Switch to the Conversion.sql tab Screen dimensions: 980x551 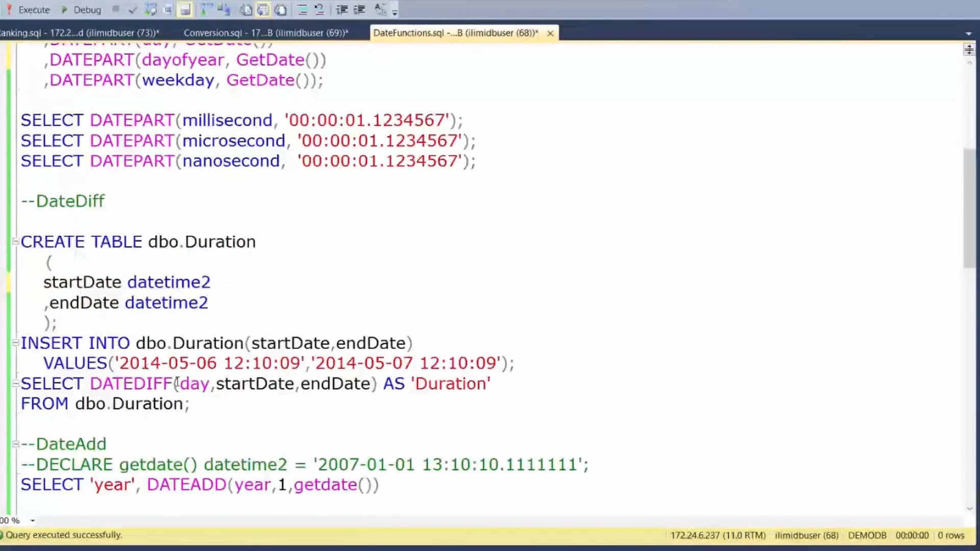coord(265,33)
